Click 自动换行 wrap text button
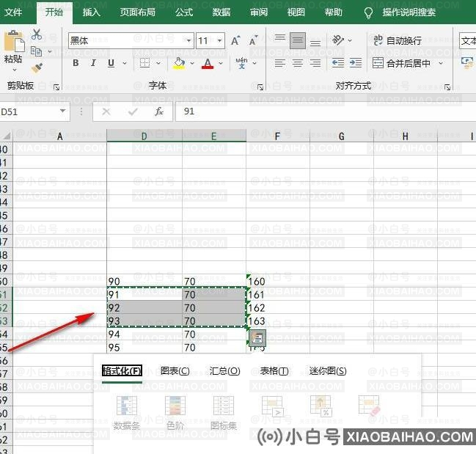 (x=398, y=40)
